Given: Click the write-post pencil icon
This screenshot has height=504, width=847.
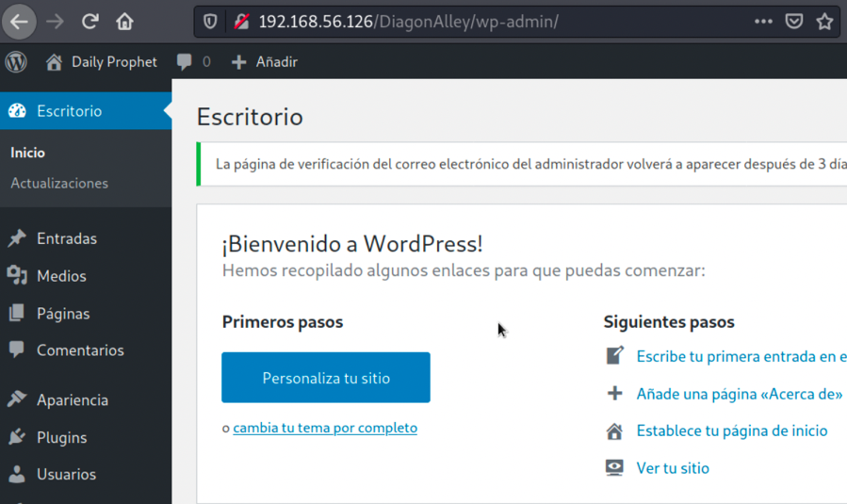Looking at the screenshot, I should pos(614,355).
